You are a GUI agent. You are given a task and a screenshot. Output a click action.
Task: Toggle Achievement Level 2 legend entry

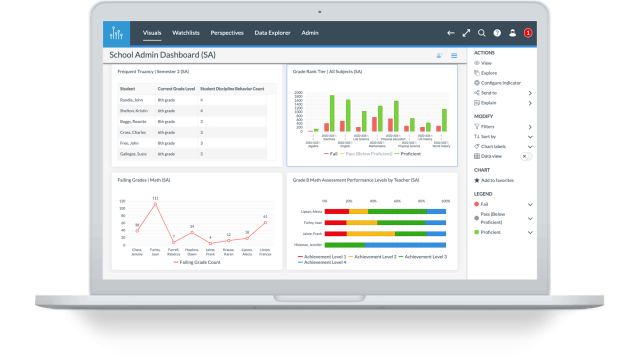click(373, 257)
